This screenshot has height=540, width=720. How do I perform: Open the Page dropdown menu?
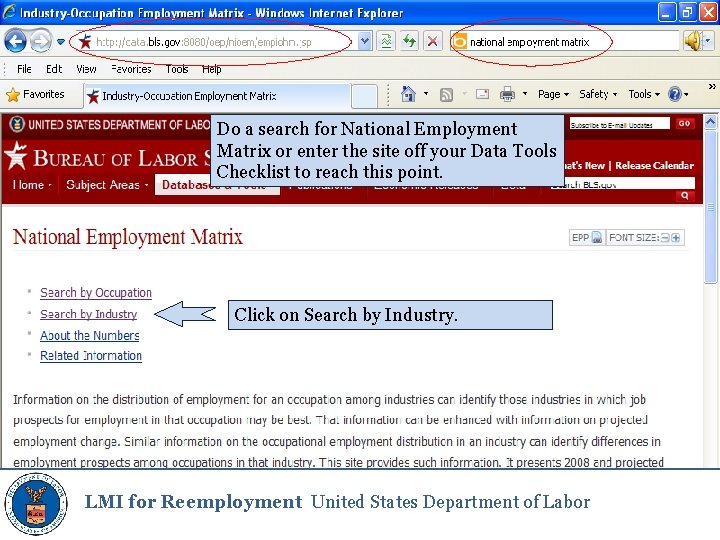(553, 94)
